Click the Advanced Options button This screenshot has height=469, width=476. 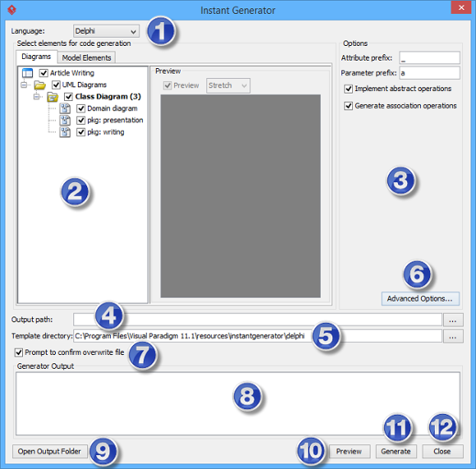(x=420, y=298)
